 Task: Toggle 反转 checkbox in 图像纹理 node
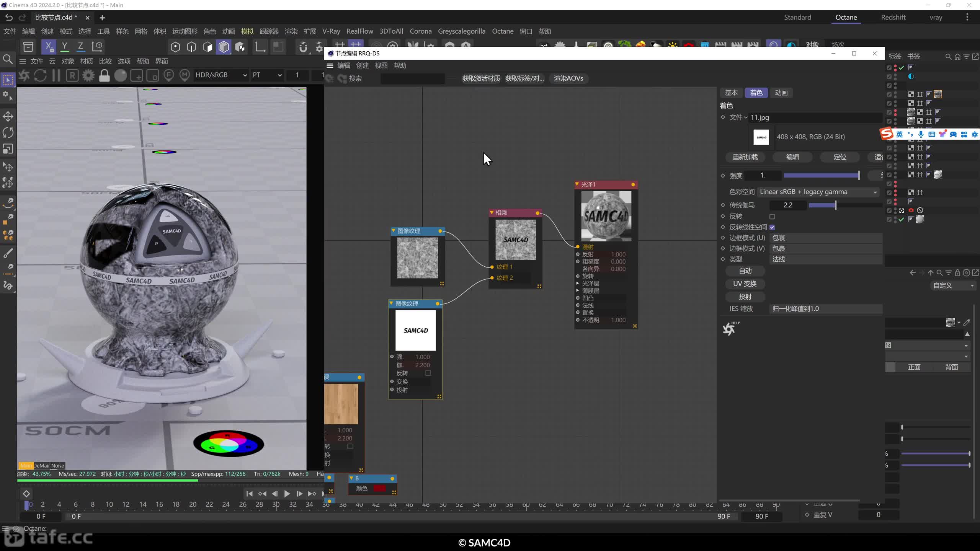pyautogui.click(x=428, y=373)
